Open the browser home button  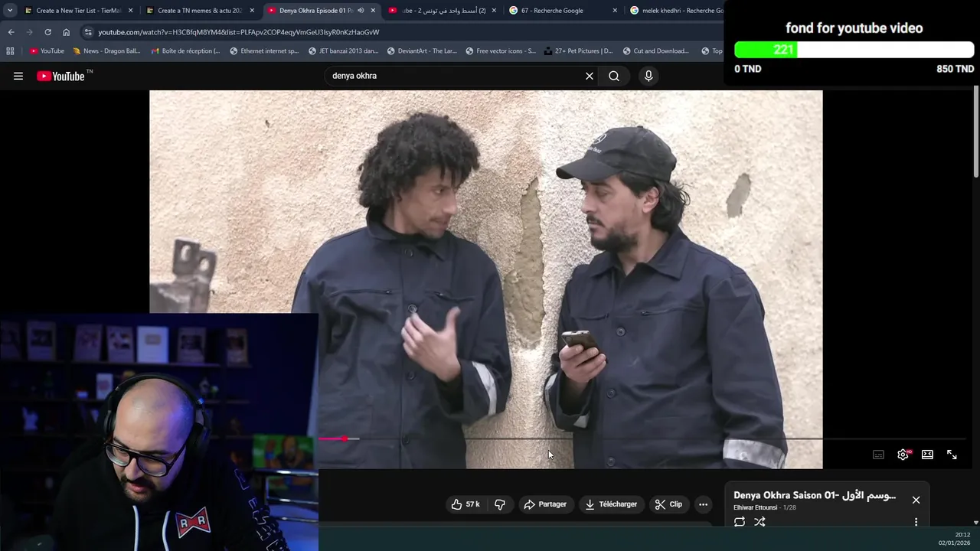point(66,32)
